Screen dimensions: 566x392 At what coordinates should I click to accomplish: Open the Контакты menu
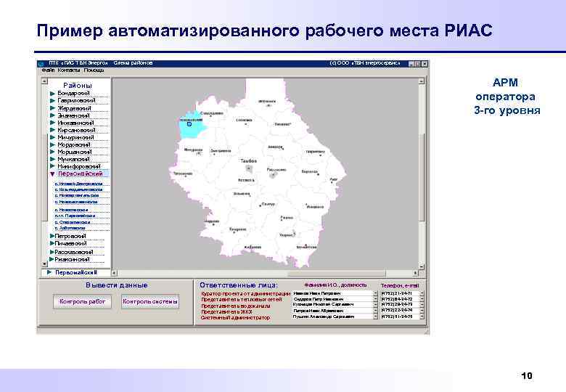pos(69,70)
